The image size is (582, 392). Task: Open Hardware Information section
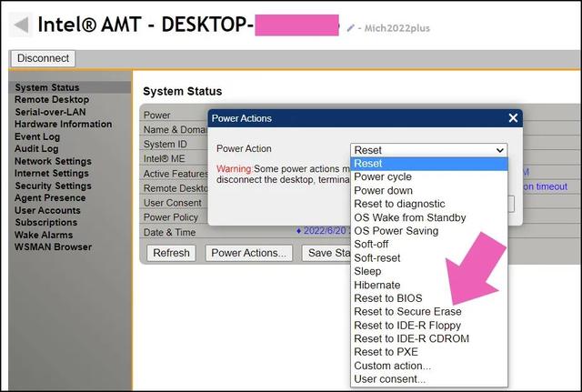pyautogui.click(x=63, y=124)
